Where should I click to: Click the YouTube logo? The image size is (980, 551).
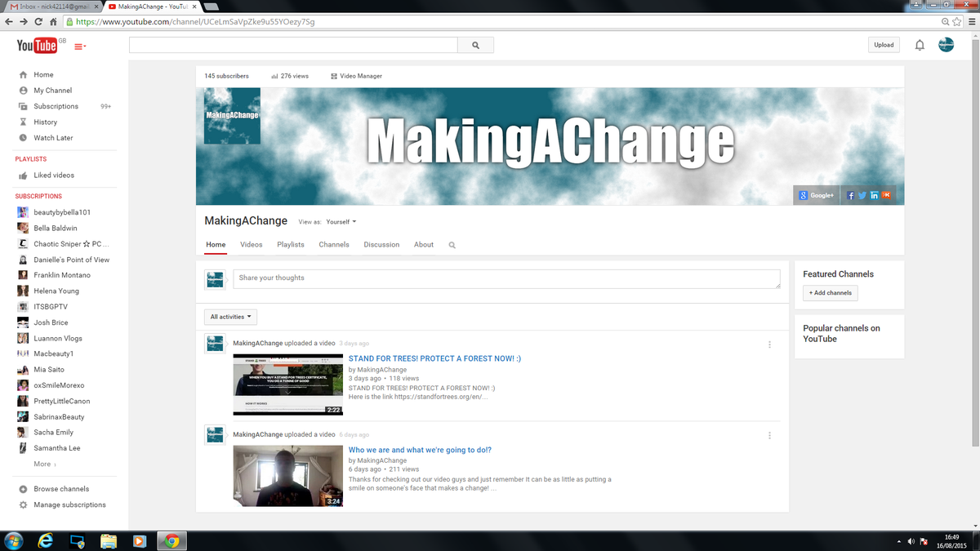38,46
